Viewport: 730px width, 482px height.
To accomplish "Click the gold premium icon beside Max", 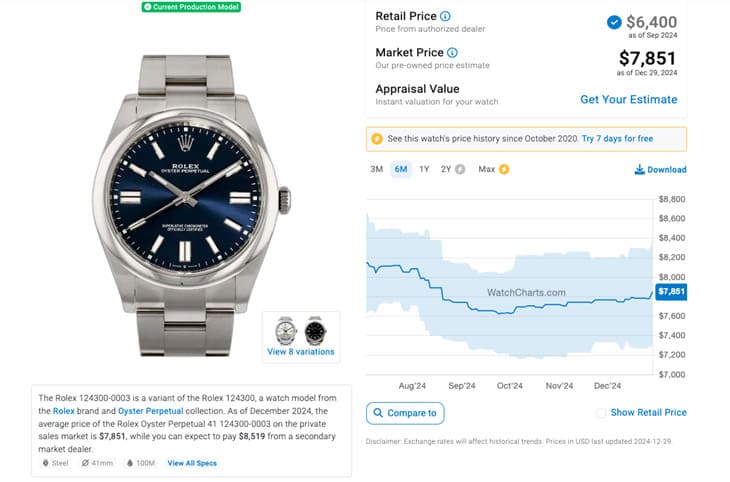I will click(x=504, y=169).
